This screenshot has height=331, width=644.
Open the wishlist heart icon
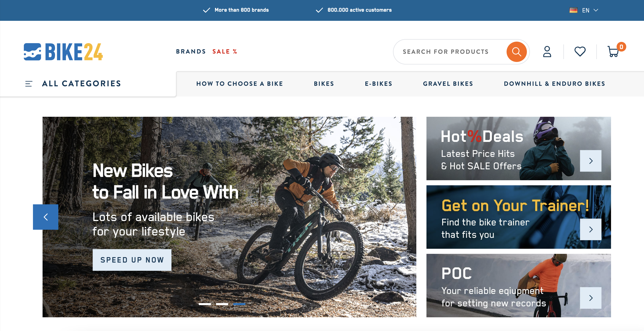(x=580, y=52)
